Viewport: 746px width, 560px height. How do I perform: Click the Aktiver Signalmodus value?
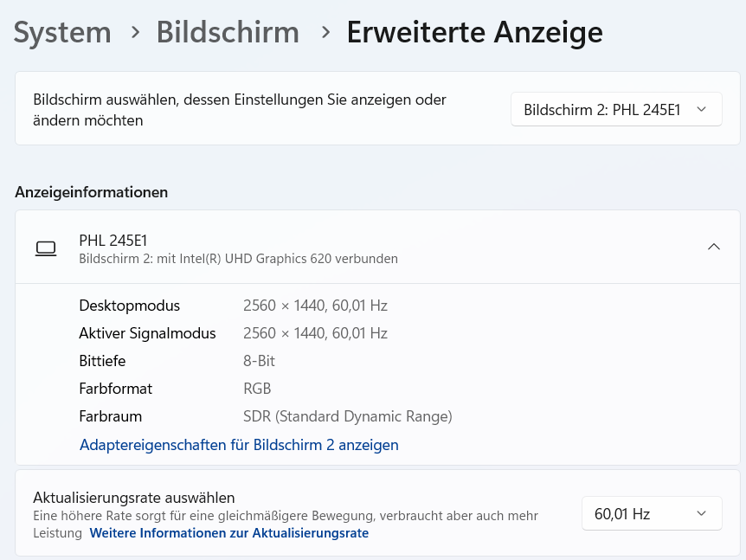(x=315, y=333)
